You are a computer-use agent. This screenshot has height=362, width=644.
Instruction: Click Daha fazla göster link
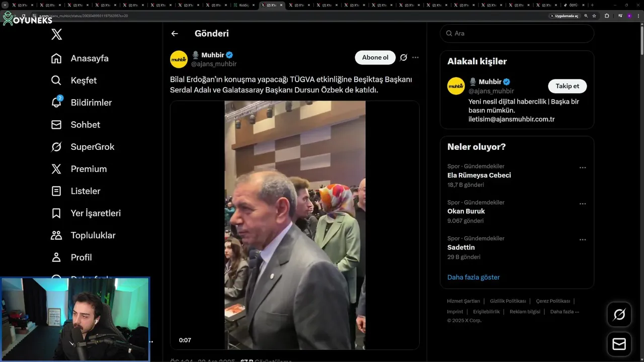(x=473, y=277)
